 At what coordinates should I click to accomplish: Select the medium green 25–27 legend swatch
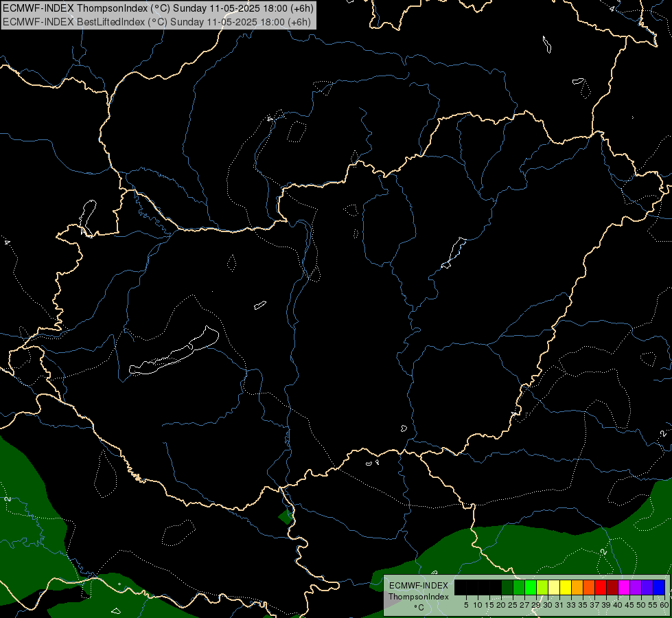tap(519, 588)
